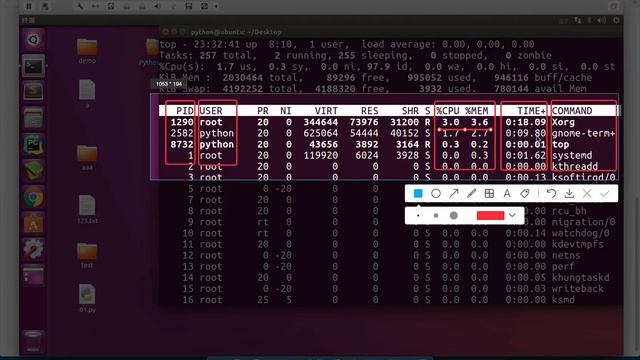Open the Ubuntu Dash search launcher
This screenshot has height=360, width=640.
[x=33, y=40]
